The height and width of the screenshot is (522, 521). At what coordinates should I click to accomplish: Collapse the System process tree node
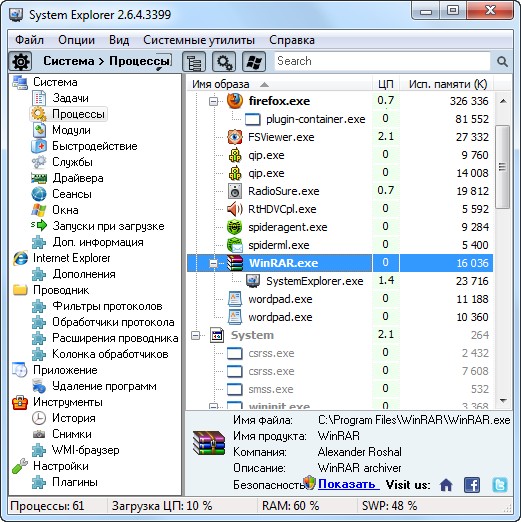tap(195, 335)
